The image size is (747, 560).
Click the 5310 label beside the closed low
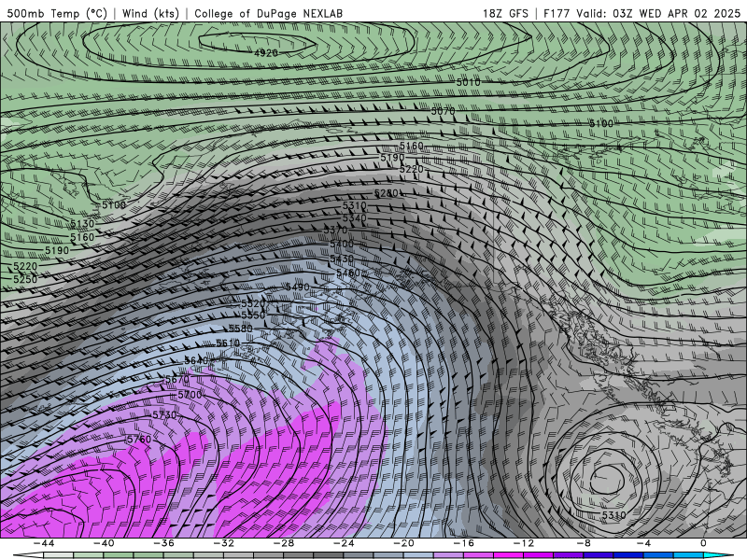pyautogui.click(x=613, y=515)
